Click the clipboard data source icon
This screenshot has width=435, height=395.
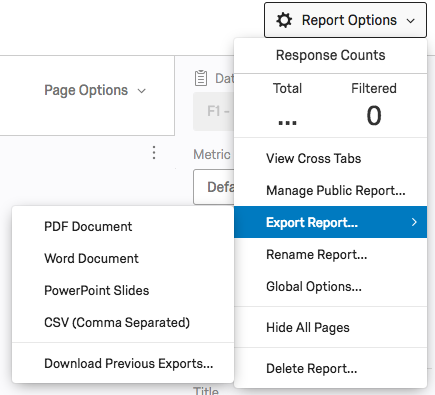click(201, 78)
